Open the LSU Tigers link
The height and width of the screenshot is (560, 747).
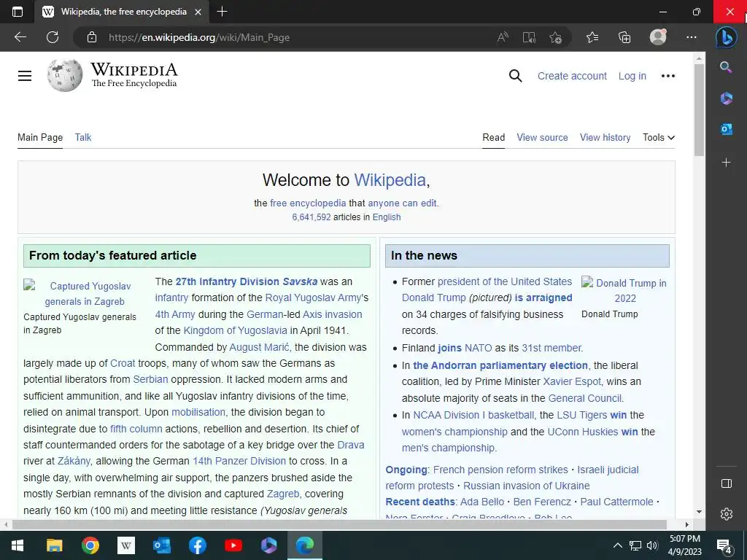[x=581, y=415]
